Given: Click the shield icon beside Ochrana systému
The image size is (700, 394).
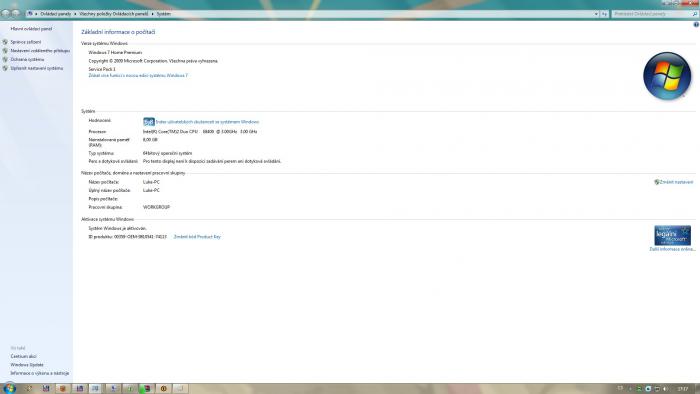Looking at the screenshot, I should point(5,59).
